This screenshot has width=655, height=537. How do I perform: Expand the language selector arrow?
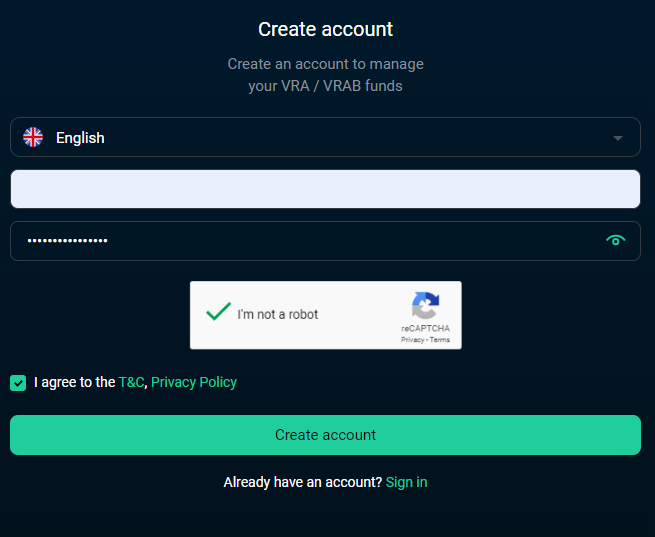click(618, 138)
